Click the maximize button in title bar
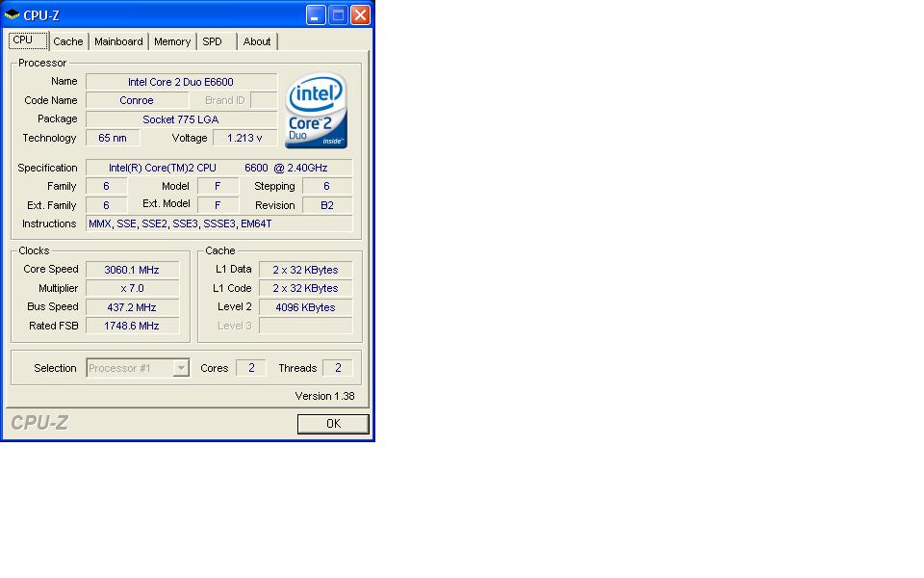 (338, 14)
